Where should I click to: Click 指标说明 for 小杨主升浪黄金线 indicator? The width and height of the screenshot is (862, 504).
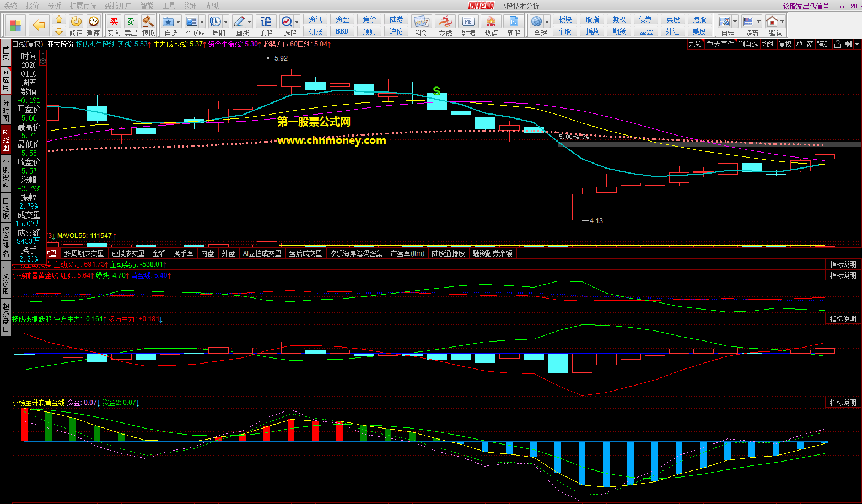click(843, 403)
